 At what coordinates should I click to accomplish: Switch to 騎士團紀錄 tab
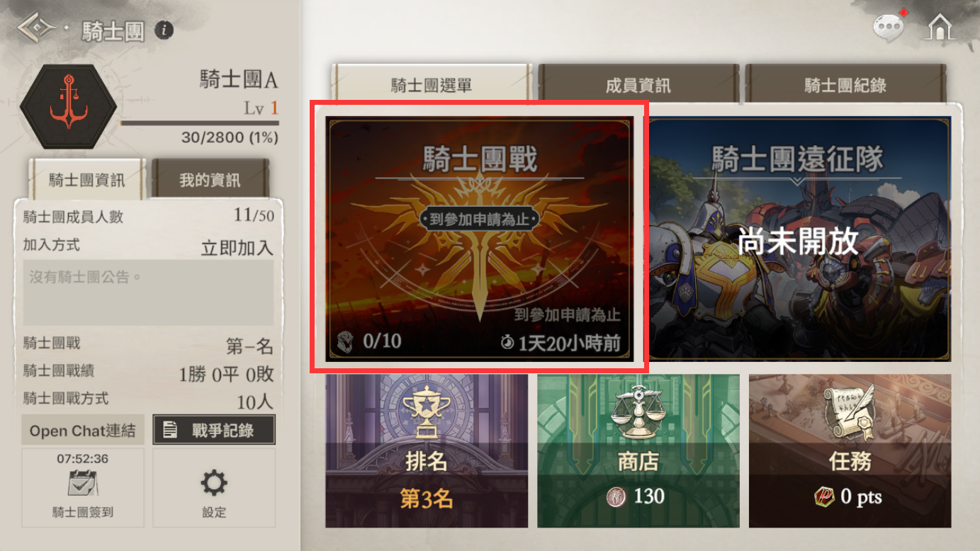tap(845, 85)
